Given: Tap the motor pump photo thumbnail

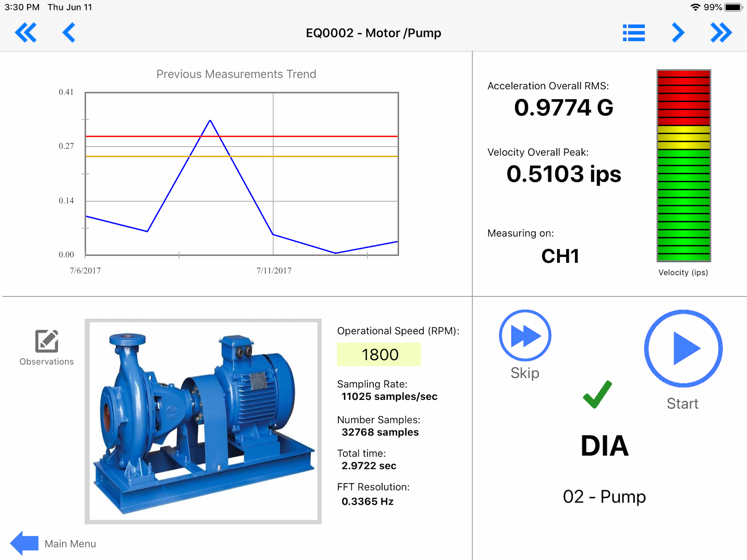Looking at the screenshot, I should pos(203,421).
